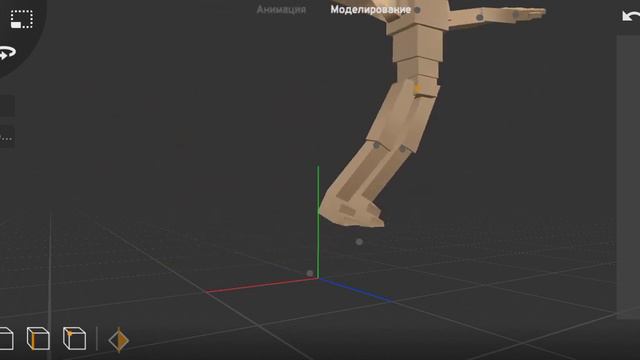Open the Моделирование tab
Screen dimensions: 640x360
point(370,10)
